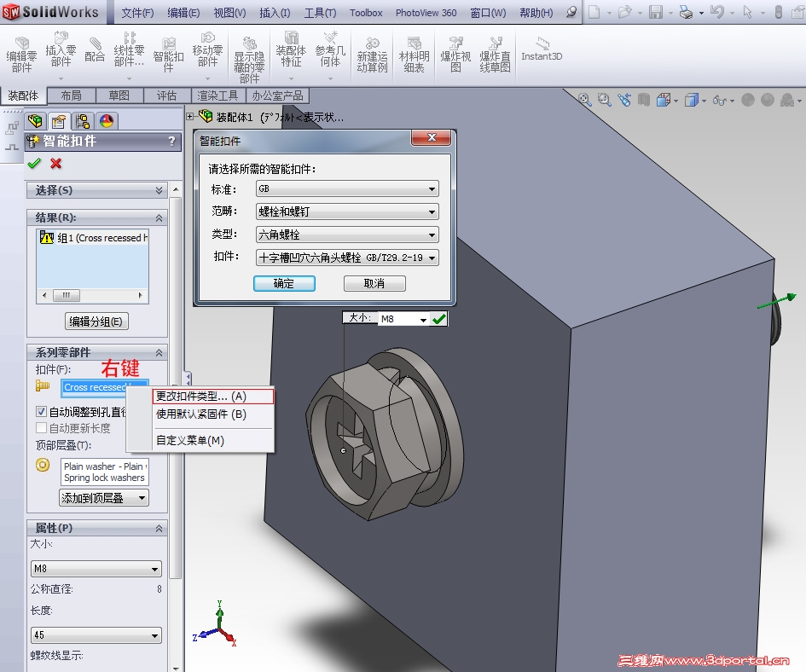Click the New document icon
Viewport: 806px width, 672px height.
click(x=594, y=12)
